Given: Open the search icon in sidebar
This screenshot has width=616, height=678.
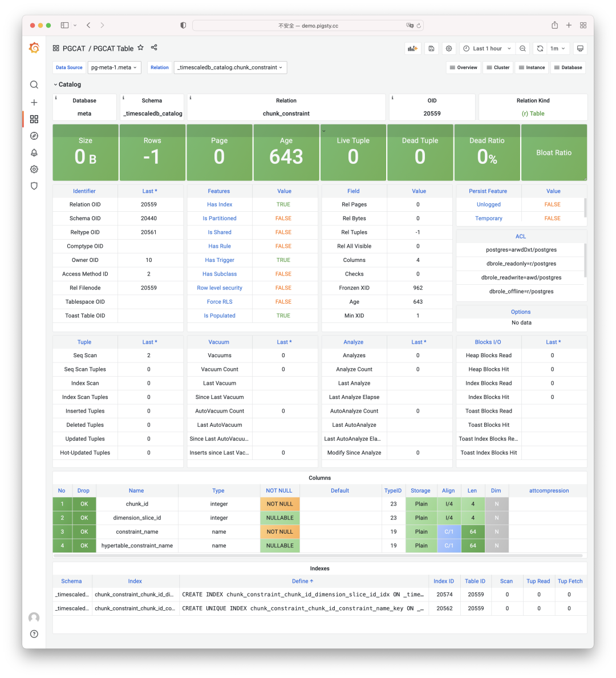Looking at the screenshot, I should tap(34, 84).
